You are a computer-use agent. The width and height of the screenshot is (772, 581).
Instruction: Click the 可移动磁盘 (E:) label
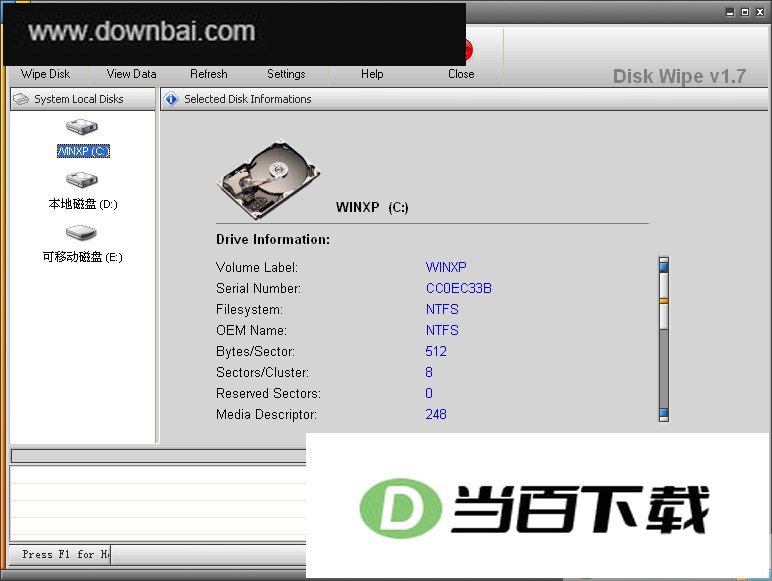coord(82,257)
